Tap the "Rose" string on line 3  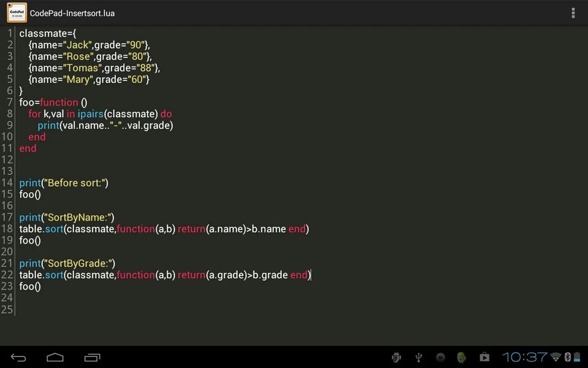78,56
